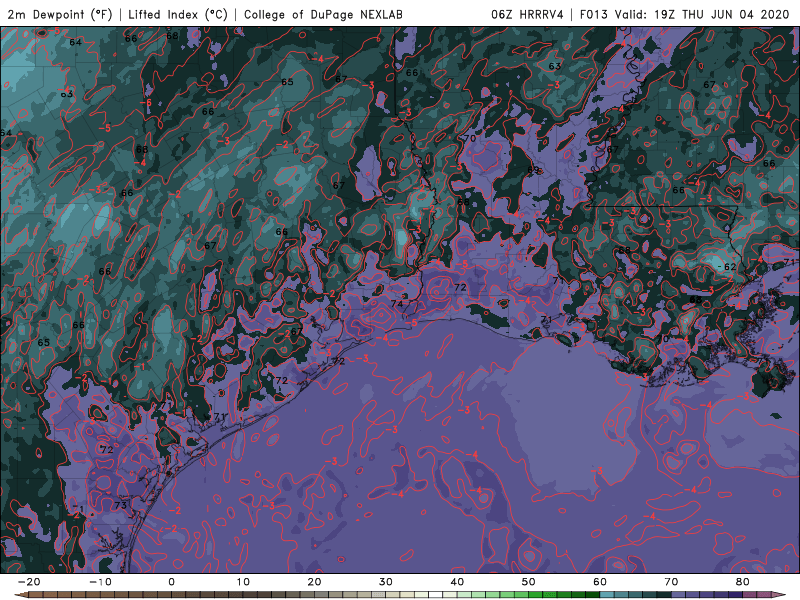Click the "73" dewpoint value on the map
800x600 pixels.
tap(120, 505)
